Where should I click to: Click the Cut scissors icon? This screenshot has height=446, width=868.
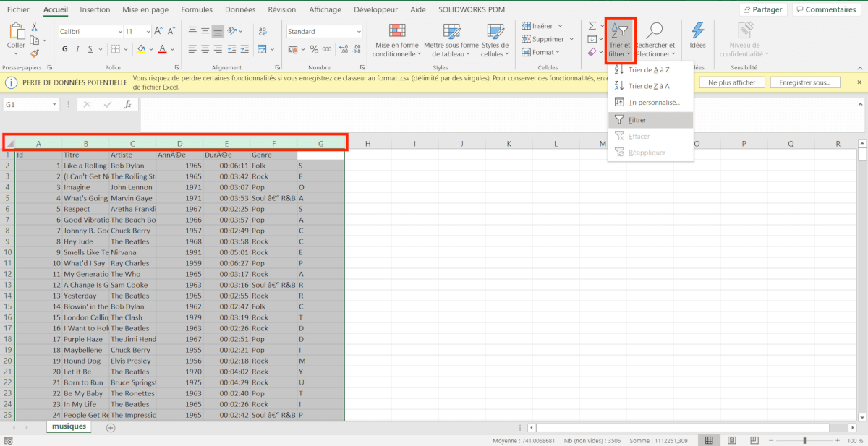click(x=35, y=27)
